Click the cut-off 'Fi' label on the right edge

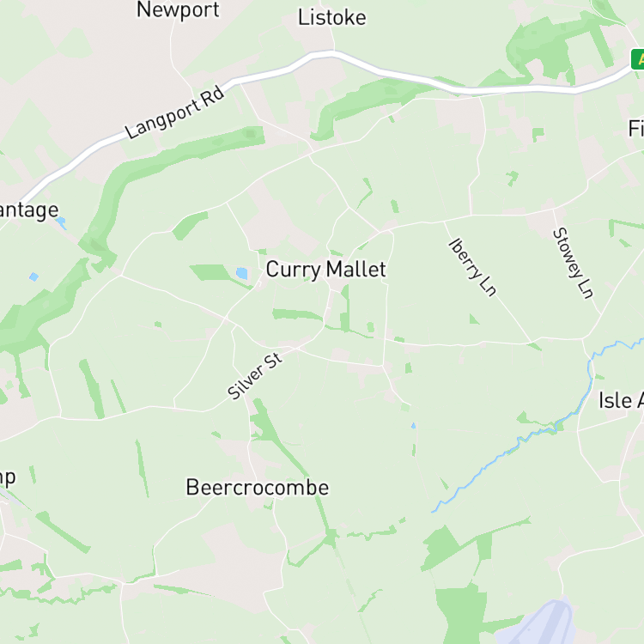636,129
